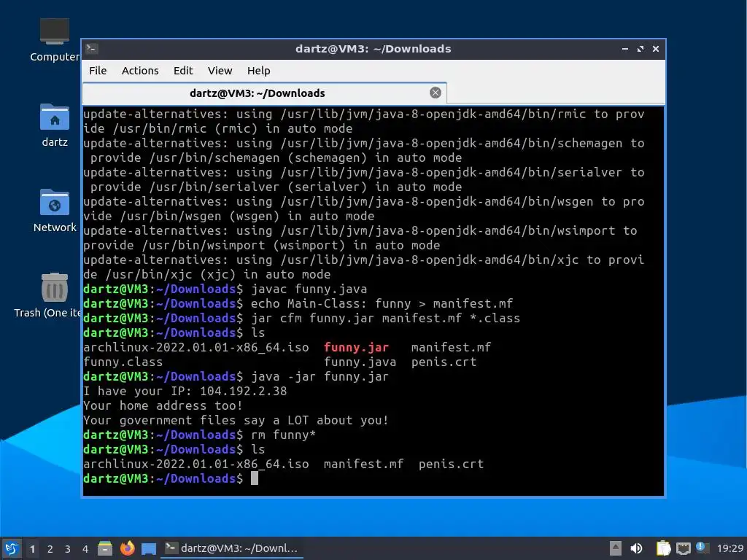747x560 pixels.
Task: Click the IP address 104.192.2.38
Action: click(243, 391)
